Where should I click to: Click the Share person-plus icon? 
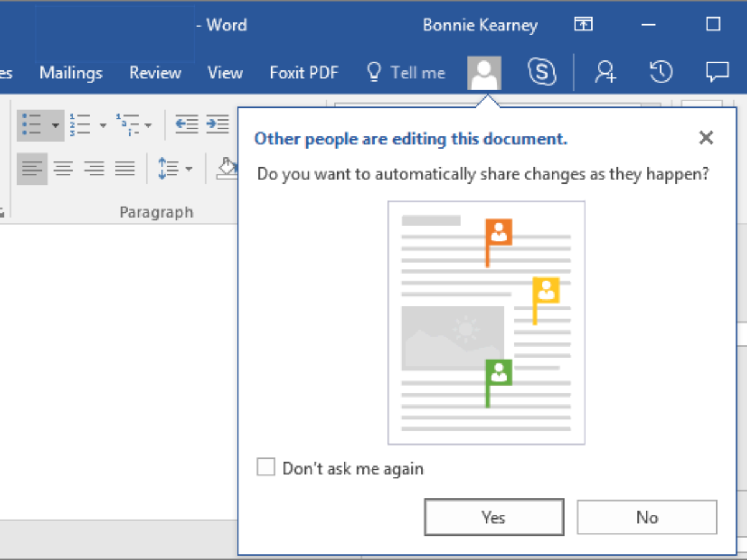click(x=604, y=73)
